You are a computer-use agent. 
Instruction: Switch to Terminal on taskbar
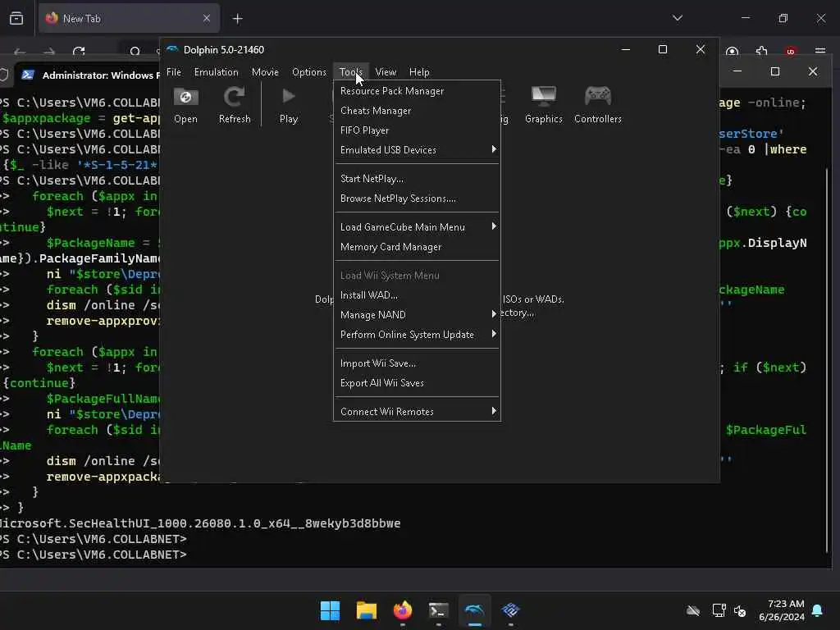438,610
